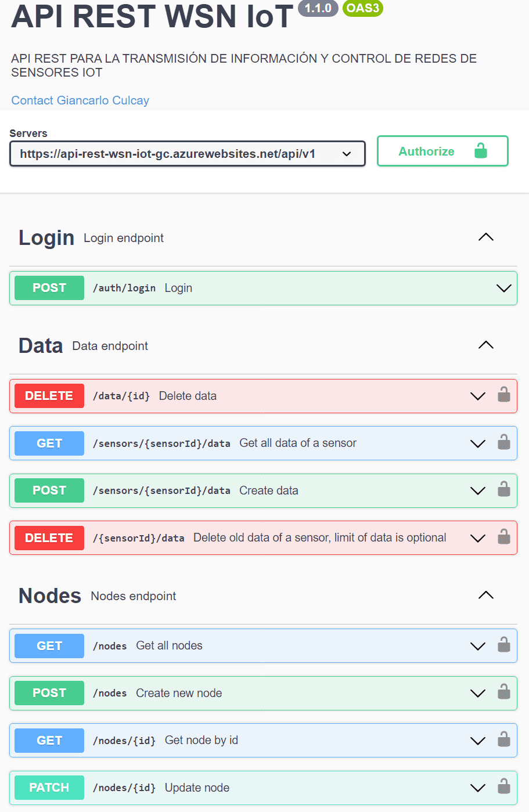The width and height of the screenshot is (529, 812).
Task: Expand Delete old data of a sensor arrow
Action: point(478,539)
